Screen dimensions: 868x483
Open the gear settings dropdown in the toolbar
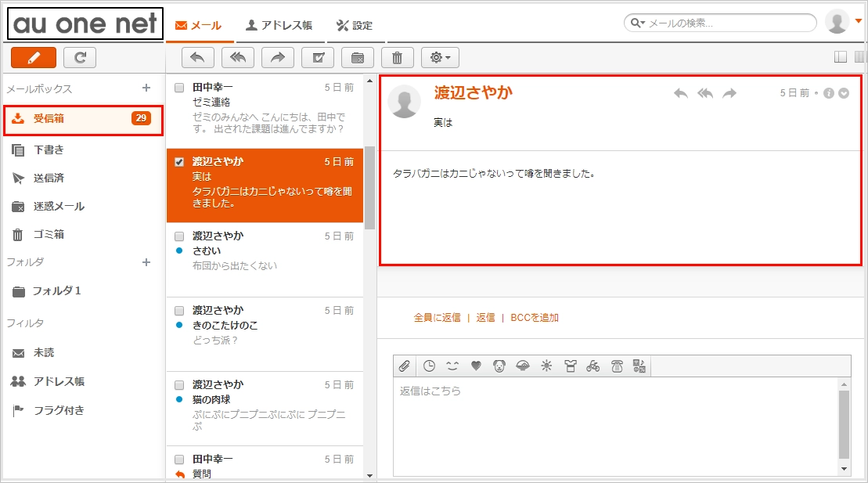[x=438, y=56]
